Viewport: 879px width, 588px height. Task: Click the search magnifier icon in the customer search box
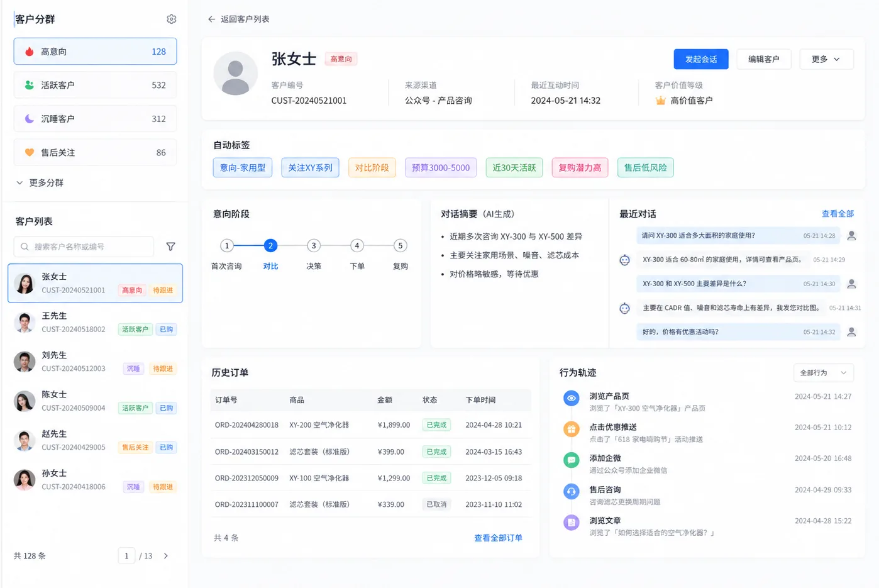(x=25, y=247)
